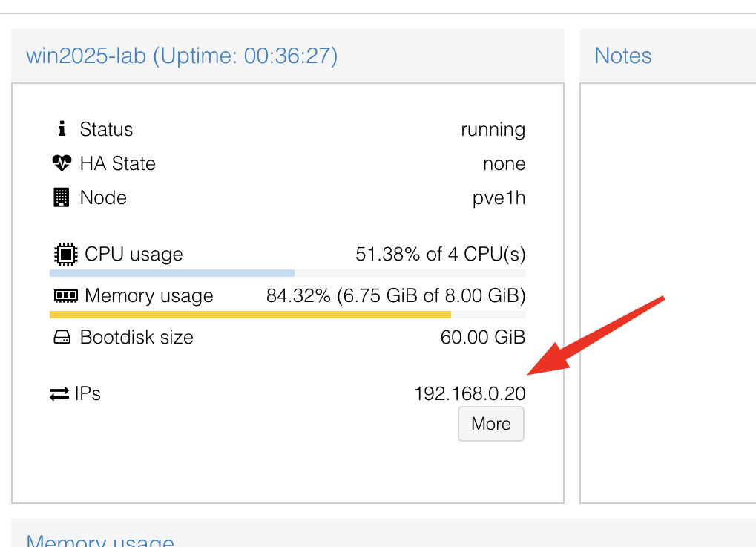Viewport: 756px width, 547px height.
Task: Click the Memory usage RAM icon
Action: (x=65, y=296)
